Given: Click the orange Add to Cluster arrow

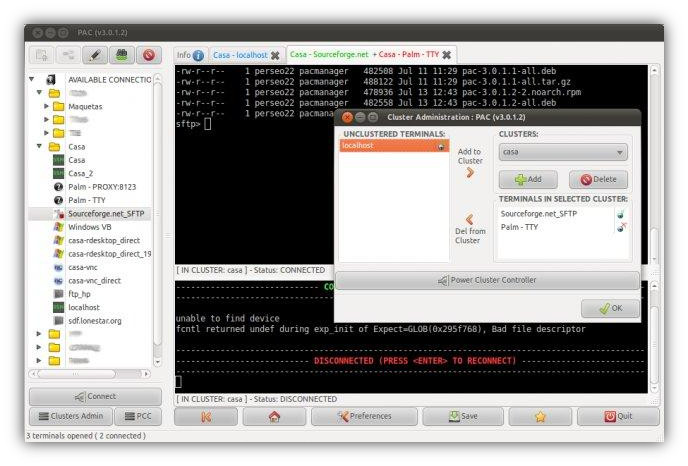Looking at the screenshot, I should 470,172.
